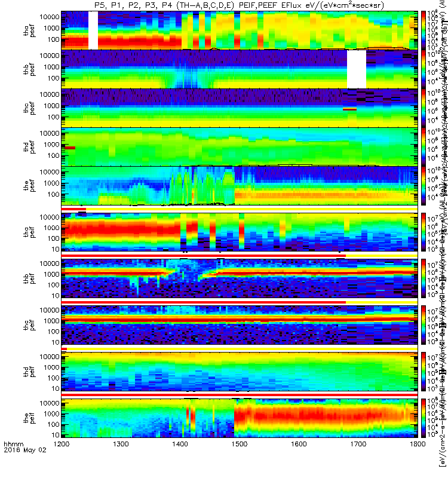Click the 10 tick label on the peif axis
The width and height of the screenshot is (448, 478).
pyautogui.click(x=55, y=435)
